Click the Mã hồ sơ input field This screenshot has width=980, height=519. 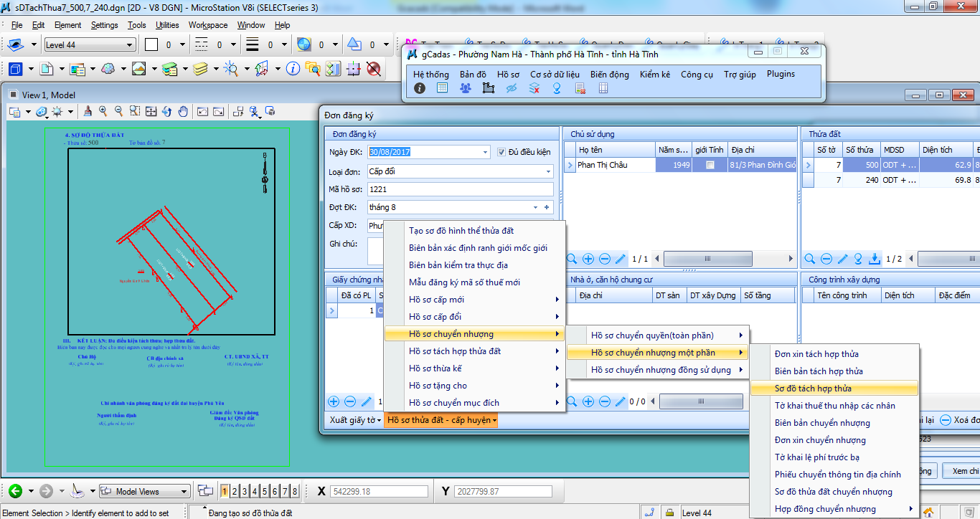tap(459, 190)
